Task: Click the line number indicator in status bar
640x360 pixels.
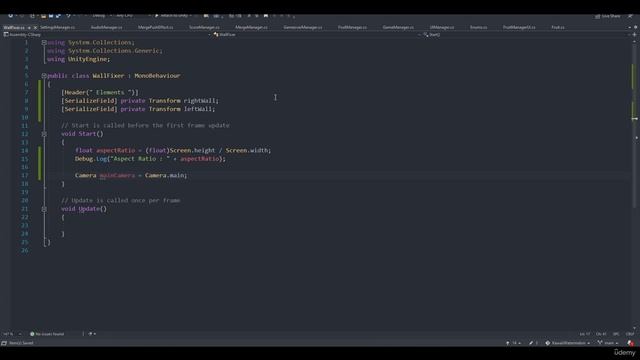Action: [584, 334]
